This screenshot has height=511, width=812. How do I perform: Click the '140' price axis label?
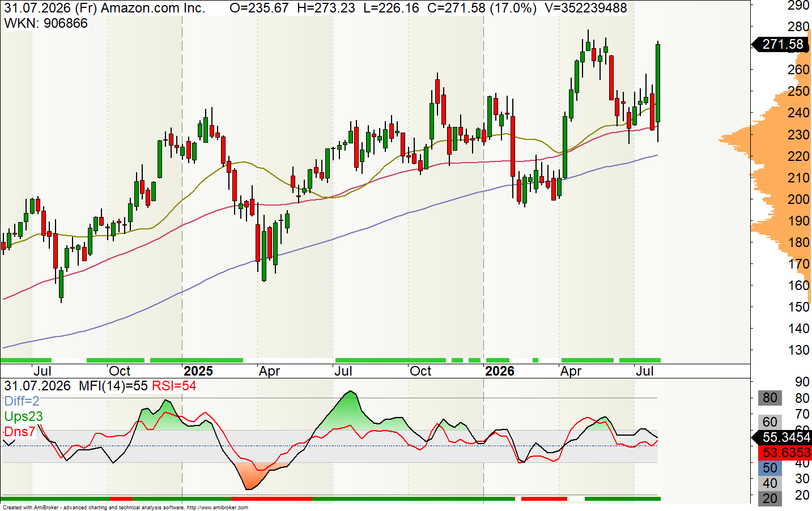(798, 328)
